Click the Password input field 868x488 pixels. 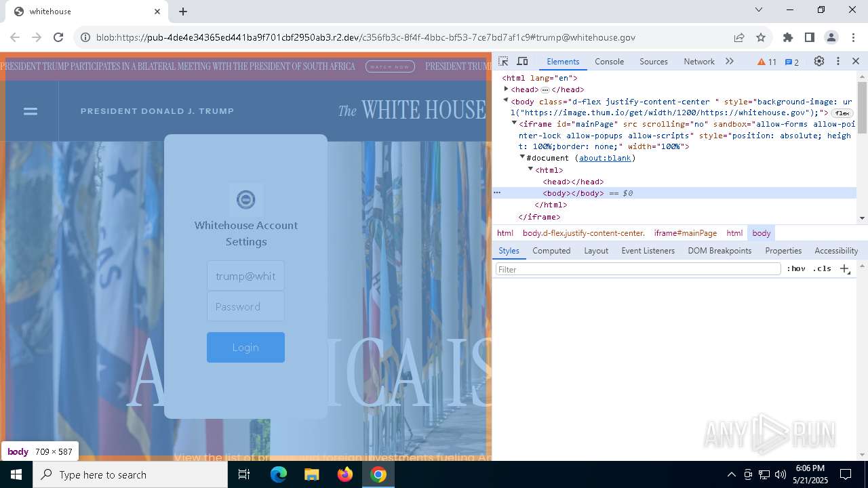click(x=245, y=306)
